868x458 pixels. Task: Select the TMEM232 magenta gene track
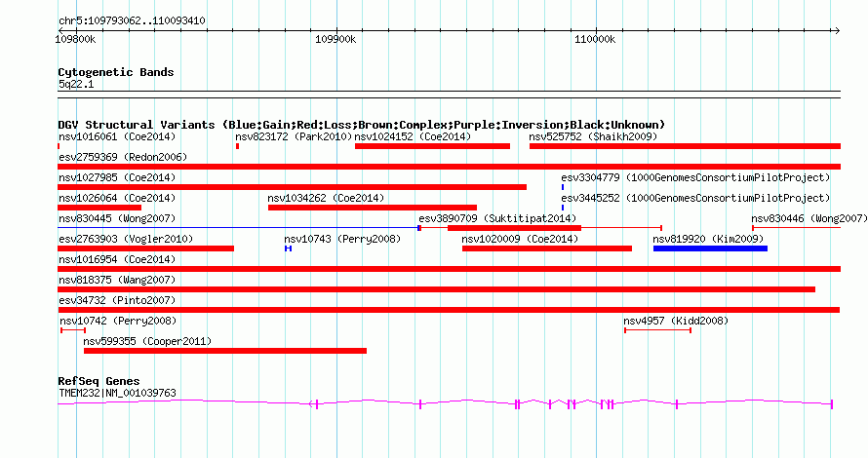[445, 404]
